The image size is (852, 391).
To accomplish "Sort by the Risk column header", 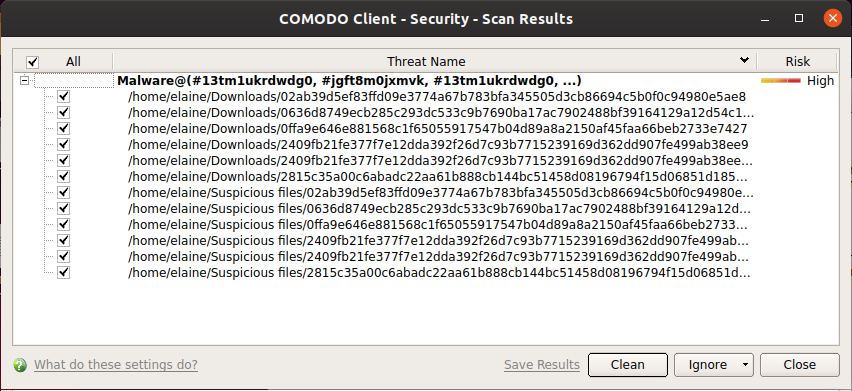I will tap(797, 61).
